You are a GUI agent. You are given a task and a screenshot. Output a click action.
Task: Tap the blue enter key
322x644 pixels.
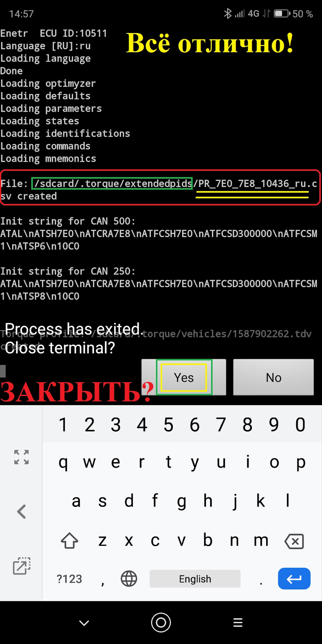[294, 579]
